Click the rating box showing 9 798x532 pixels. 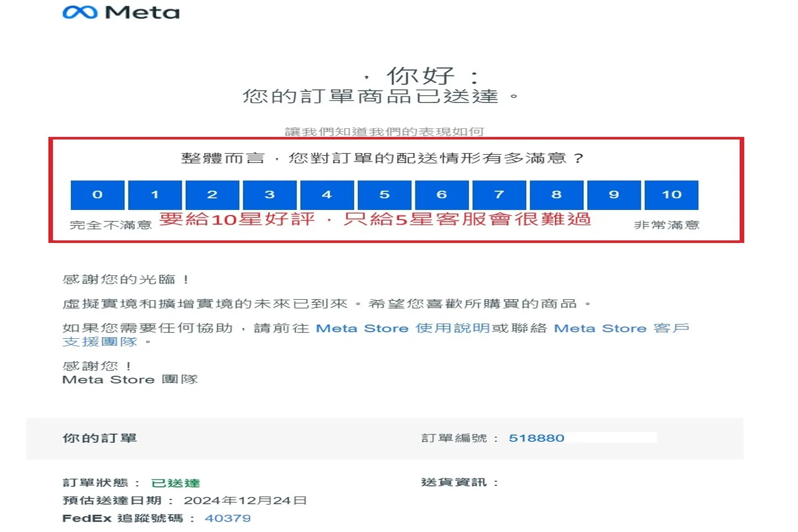(614, 195)
